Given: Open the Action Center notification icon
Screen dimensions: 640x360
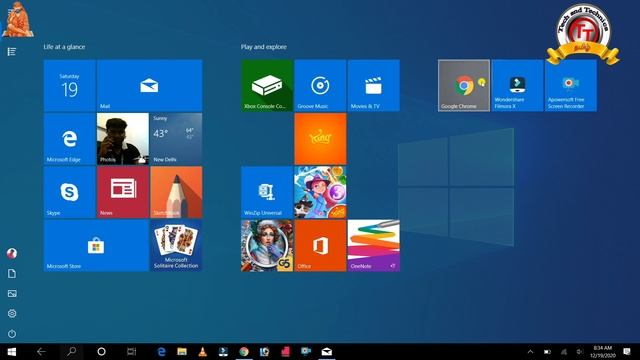Looking at the screenshot, I should [627, 351].
